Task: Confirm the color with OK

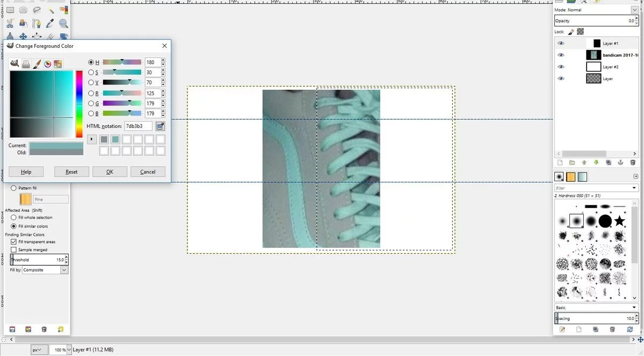Action: (110, 172)
